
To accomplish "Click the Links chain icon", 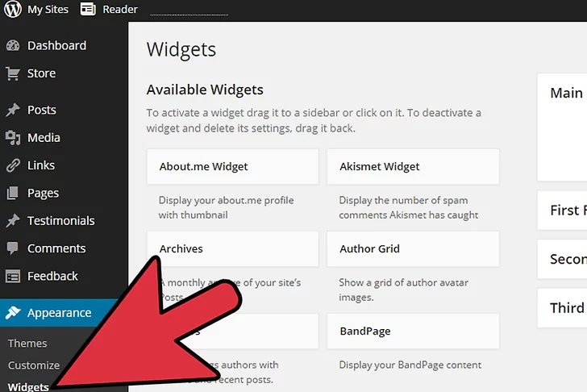I will click(13, 165).
